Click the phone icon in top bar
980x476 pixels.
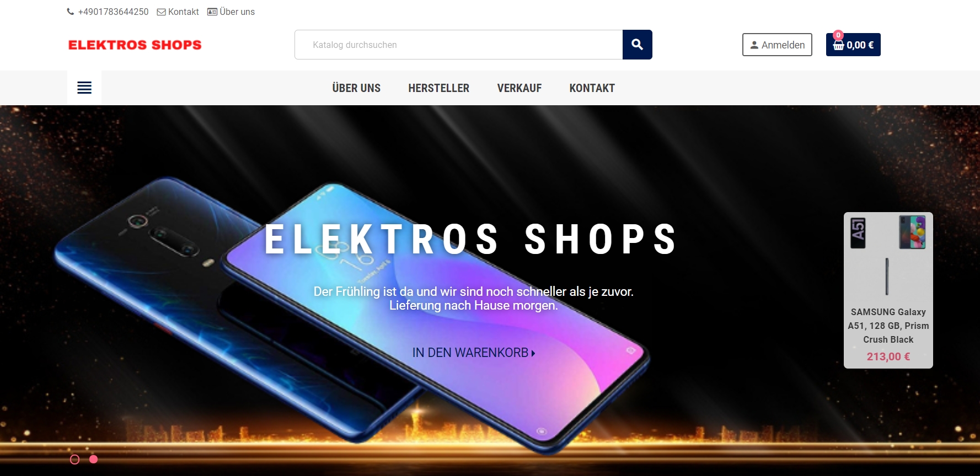(71, 12)
